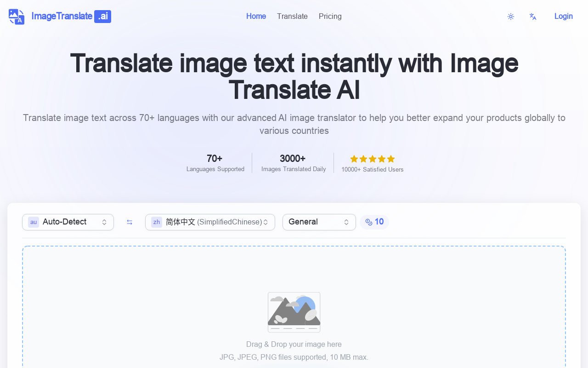This screenshot has width=588, height=368.
Task: Click '10000+ Satisfied Users' text
Action: [373, 170]
